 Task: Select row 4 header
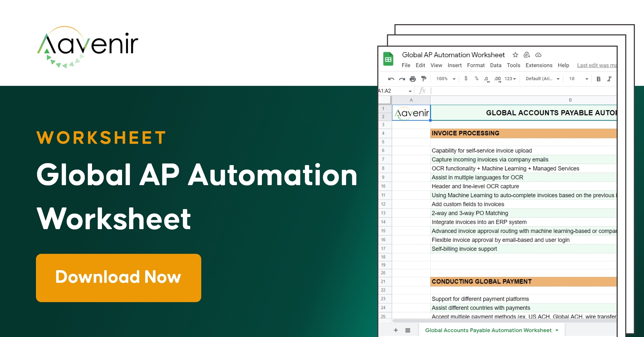[x=385, y=133]
